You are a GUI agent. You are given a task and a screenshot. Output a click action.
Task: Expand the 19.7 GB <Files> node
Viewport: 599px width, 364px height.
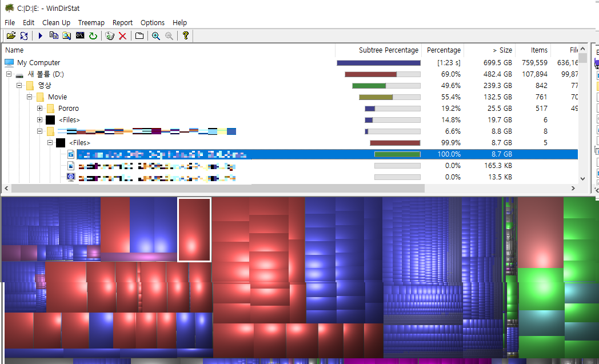pyautogui.click(x=40, y=120)
